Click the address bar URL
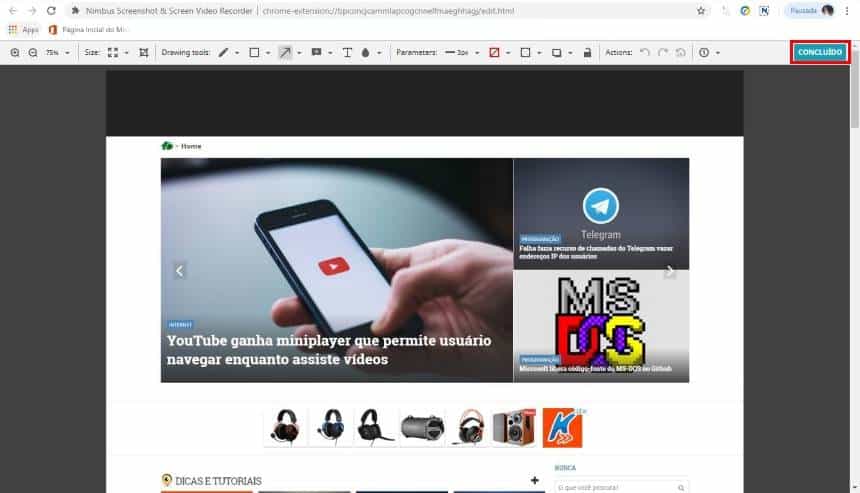This screenshot has width=860, height=493. (388, 10)
